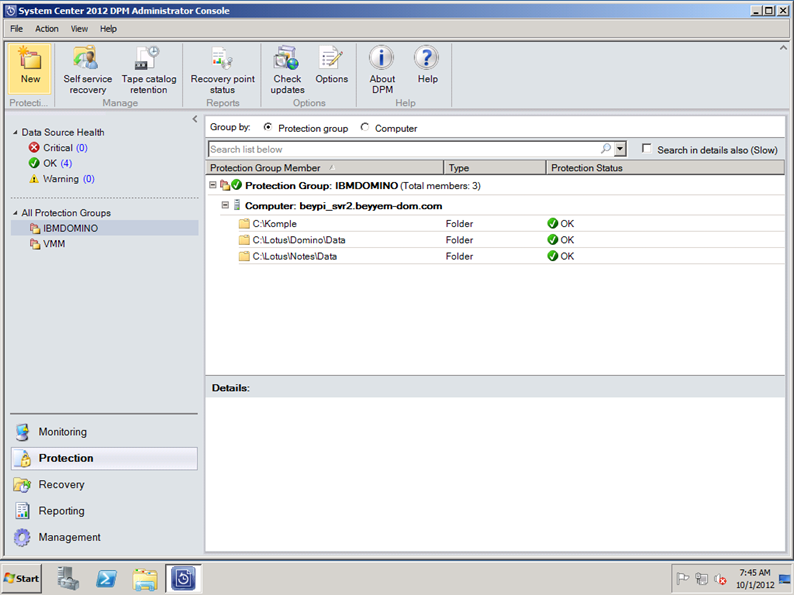Click the Monitoring workspace icon

(x=22, y=432)
